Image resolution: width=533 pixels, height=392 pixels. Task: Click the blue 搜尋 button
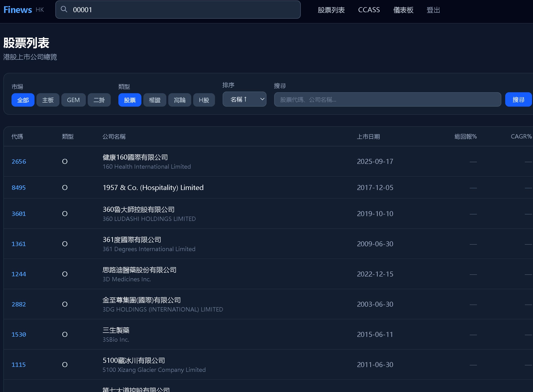[518, 99]
